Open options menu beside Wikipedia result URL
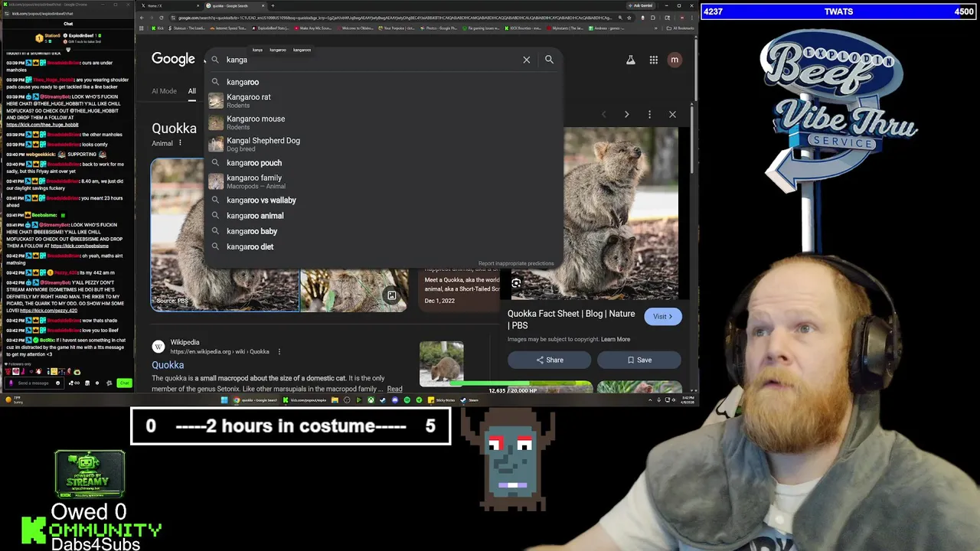980x551 pixels. coord(279,352)
